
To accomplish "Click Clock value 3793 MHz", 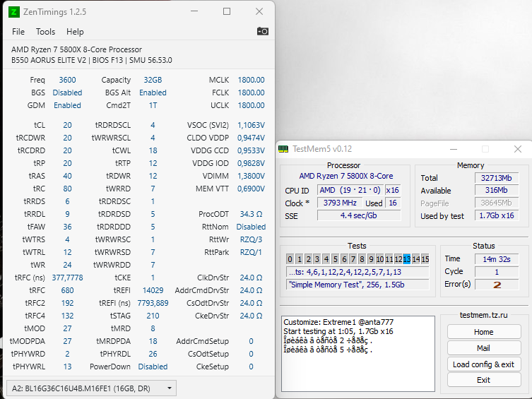I will click(340, 203).
